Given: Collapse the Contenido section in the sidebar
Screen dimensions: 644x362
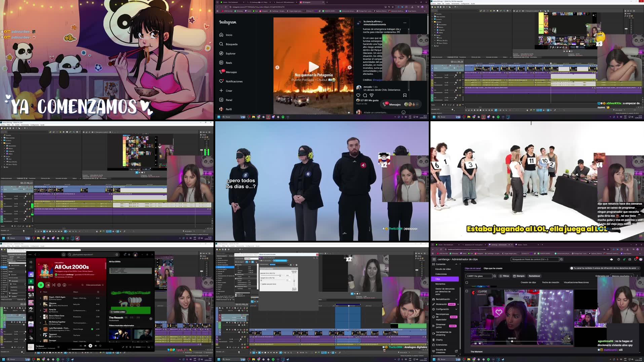Looking at the screenshot, I should 456,264.
